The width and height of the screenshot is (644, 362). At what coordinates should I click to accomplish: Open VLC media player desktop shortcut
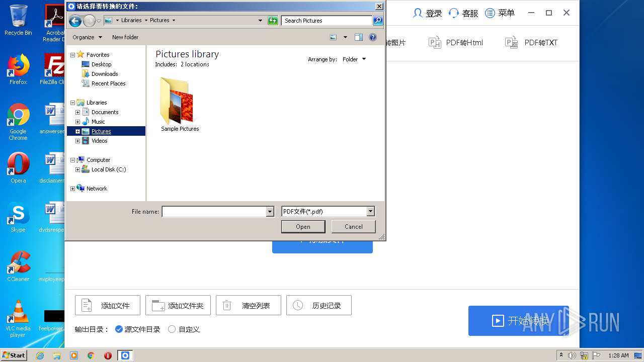click(x=18, y=319)
